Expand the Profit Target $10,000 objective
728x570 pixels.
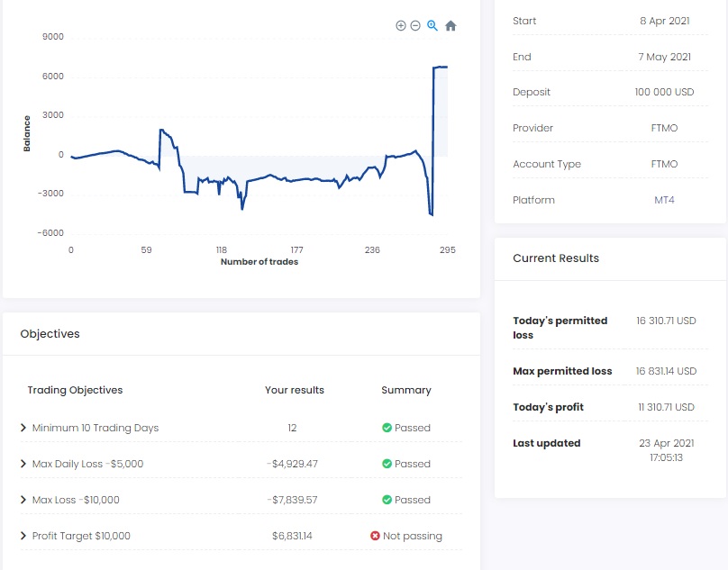[x=23, y=536]
